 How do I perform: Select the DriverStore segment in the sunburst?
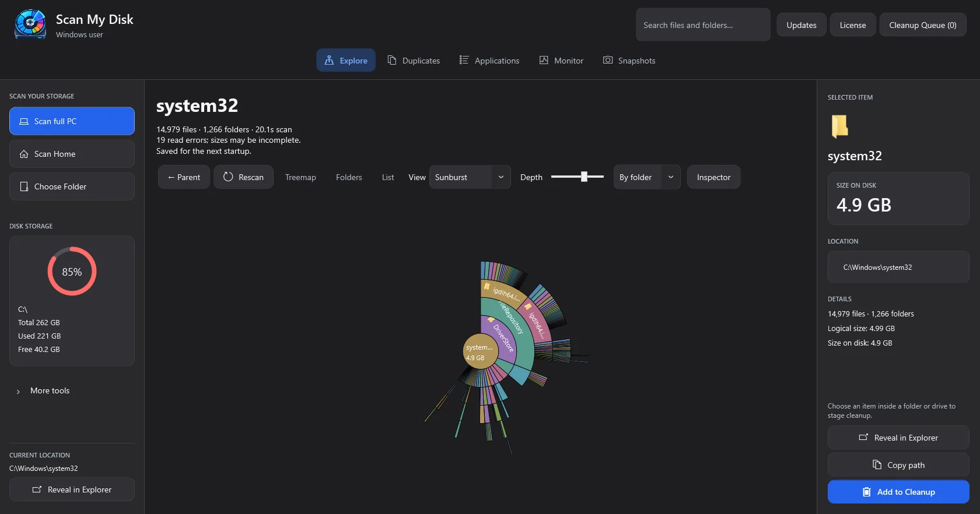pos(502,339)
